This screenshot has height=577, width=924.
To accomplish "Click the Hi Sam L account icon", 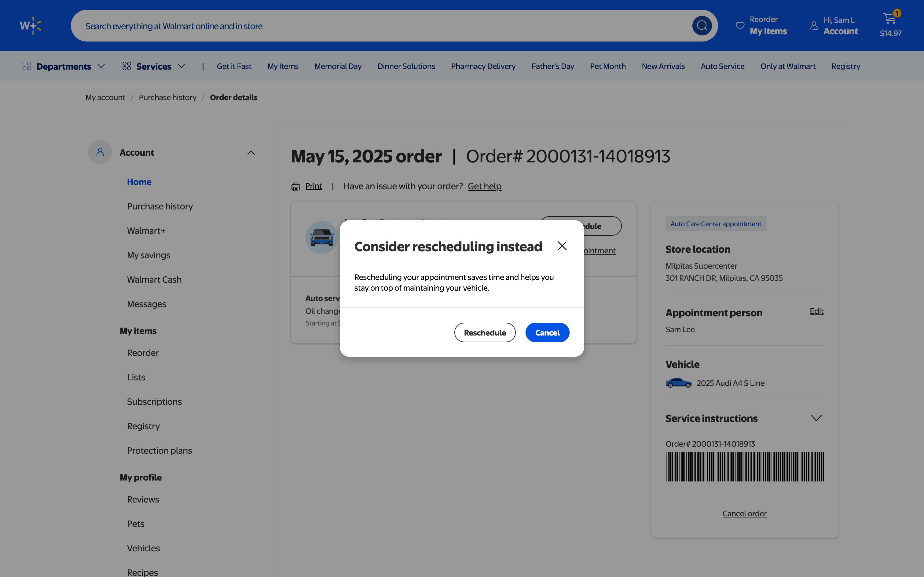I will click(814, 26).
